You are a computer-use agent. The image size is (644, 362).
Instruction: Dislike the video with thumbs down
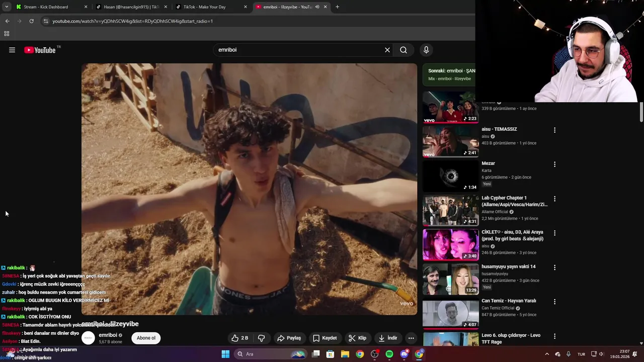pyautogui.click(x=262, y=338)
